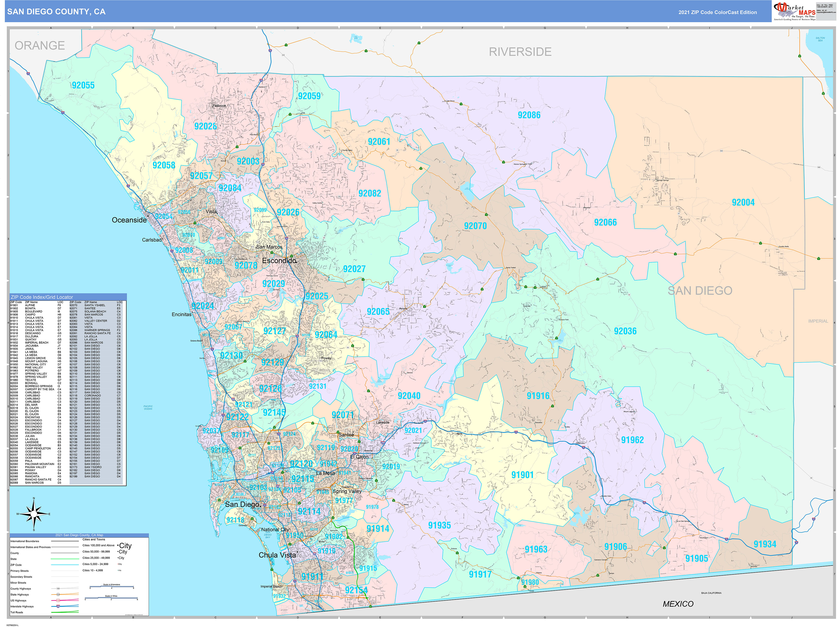Click the Toll Roads legend entry
The image size is (840, 627).
point(45,612)
